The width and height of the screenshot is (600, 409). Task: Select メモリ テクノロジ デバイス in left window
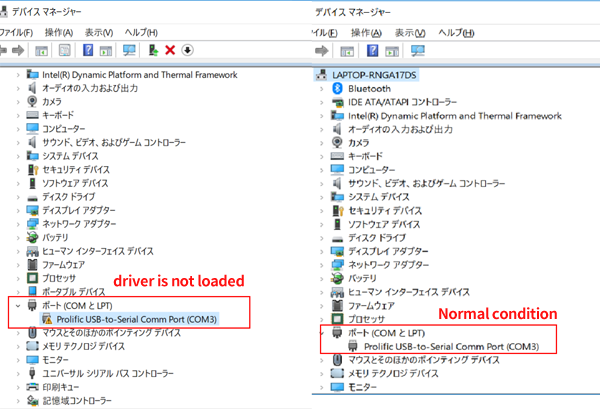click(83, 346)
